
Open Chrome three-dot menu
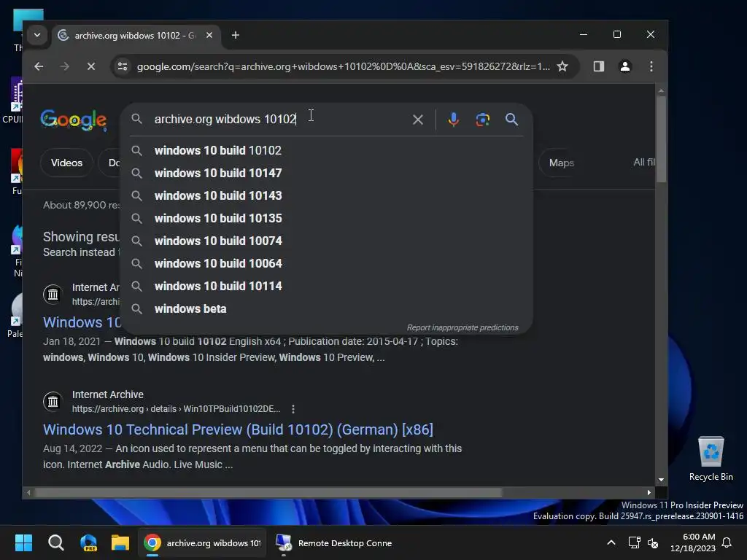(x=651, y=66)
